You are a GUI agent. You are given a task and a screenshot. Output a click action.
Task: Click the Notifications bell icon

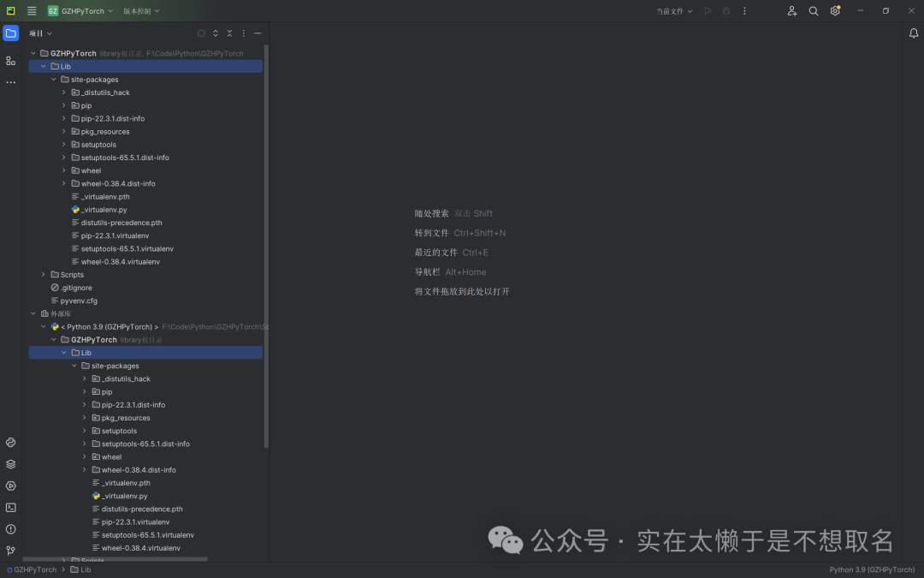(x=913, y=33)
